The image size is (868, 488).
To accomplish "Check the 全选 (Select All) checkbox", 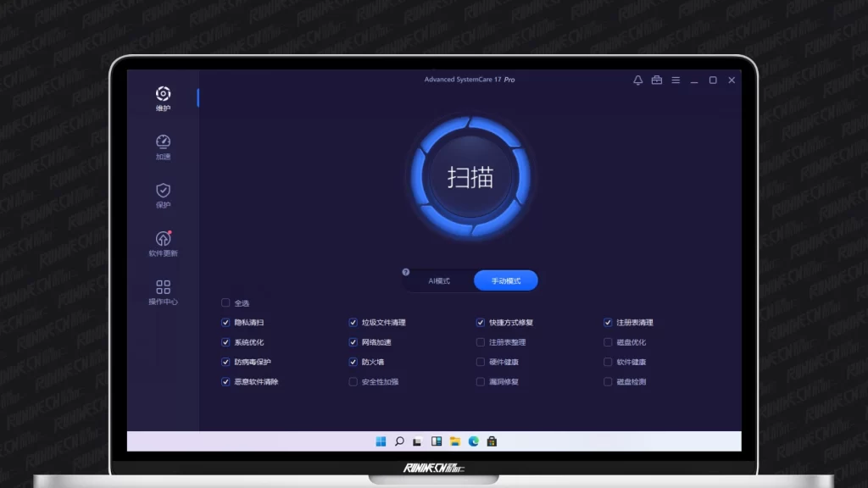I will (x=225, y=302).
